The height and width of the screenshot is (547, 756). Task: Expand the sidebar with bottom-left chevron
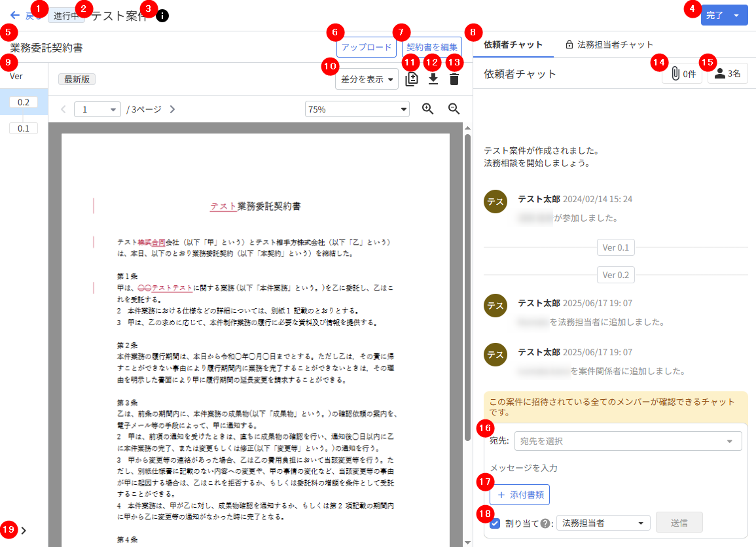click(24, 531)
